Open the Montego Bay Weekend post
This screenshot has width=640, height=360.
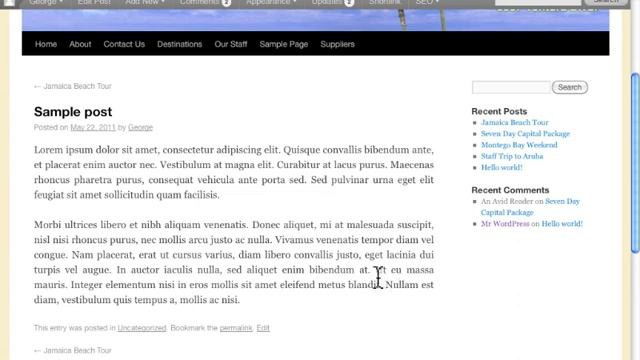(x=519, y=145)
